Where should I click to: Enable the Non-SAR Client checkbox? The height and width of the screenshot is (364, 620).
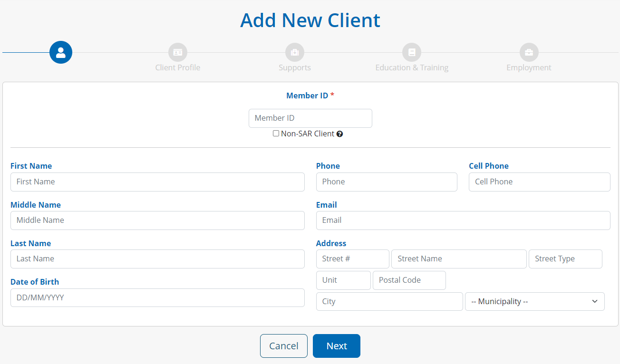(x=276, y=134)
